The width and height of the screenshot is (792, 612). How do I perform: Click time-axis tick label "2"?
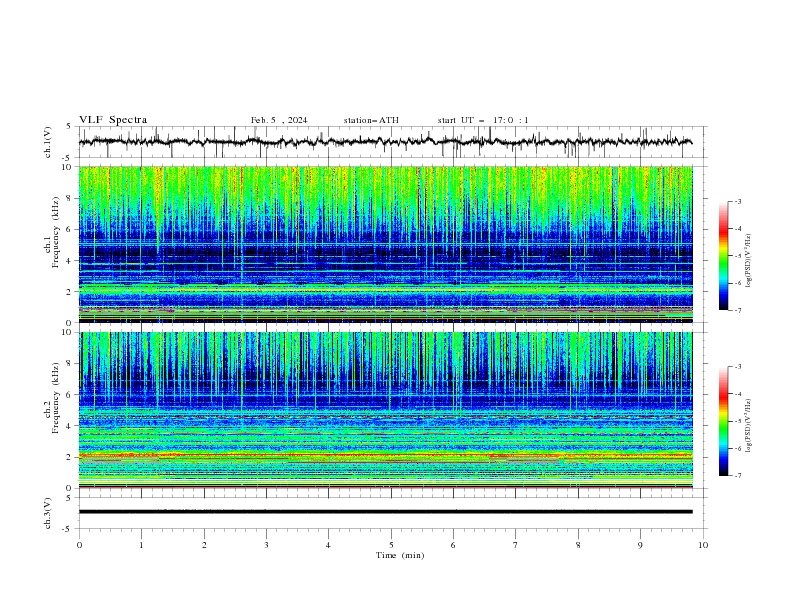(204, 545)
